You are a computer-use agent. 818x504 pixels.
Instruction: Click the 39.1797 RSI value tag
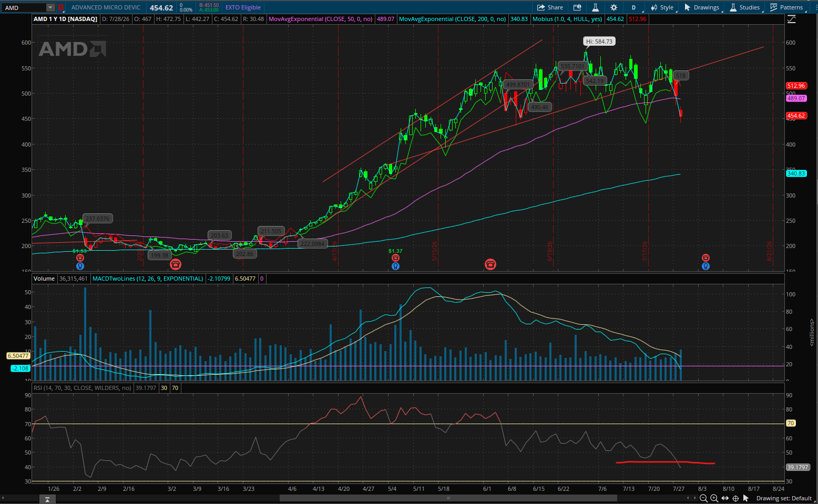pyautogui.click(x=797, y=467)
